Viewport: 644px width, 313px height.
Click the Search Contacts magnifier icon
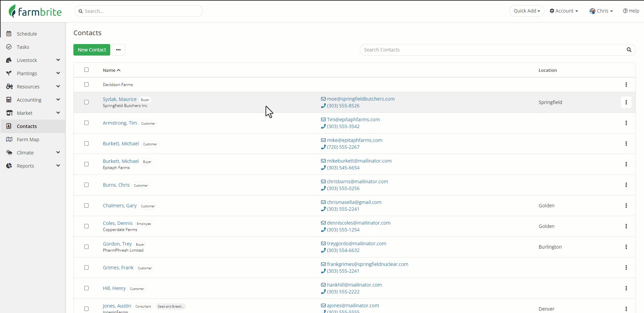(x=629, y=50)
